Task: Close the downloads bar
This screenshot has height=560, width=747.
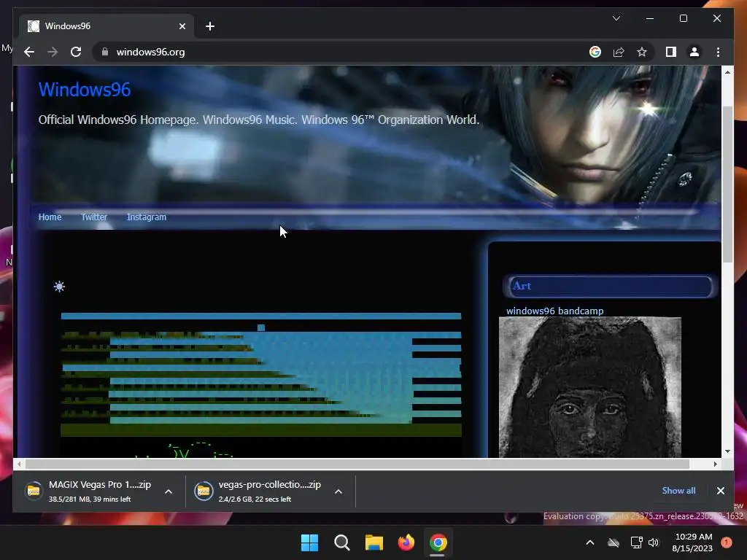Action: (x=720, y=491)
